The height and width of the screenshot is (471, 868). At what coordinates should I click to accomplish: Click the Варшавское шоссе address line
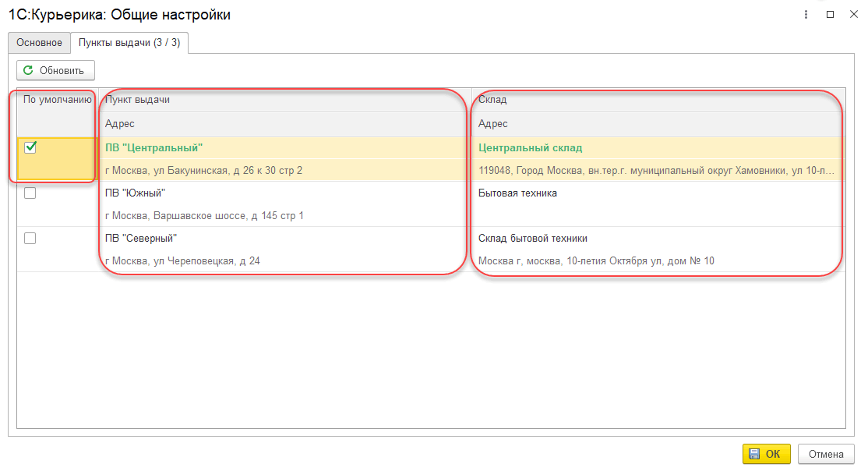pos(204,215)
